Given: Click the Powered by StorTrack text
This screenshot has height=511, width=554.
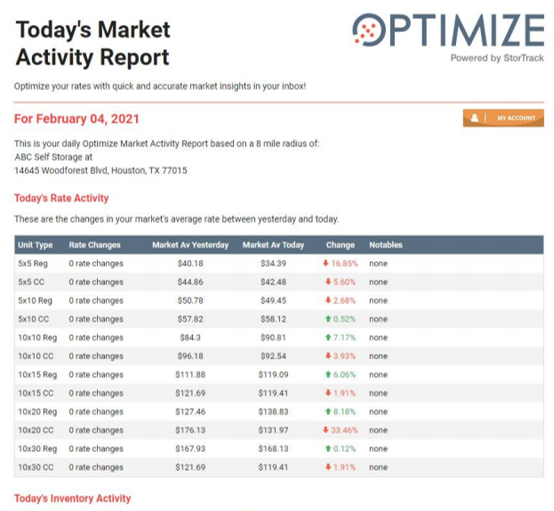Looking at the screenshot, I should [497, 58].
